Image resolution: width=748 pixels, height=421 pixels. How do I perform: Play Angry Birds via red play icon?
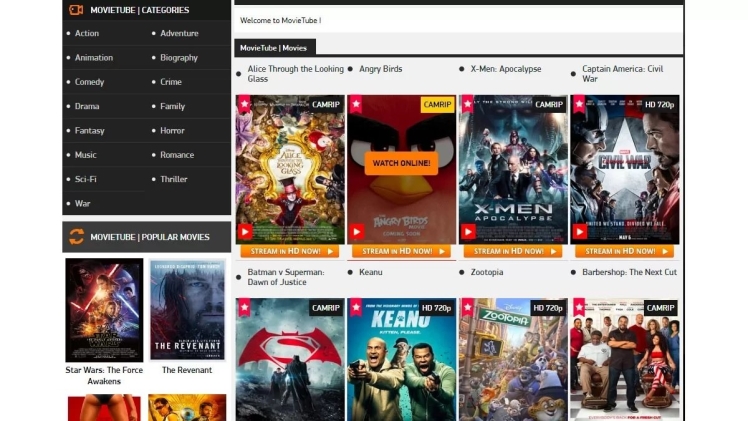coord(356,232)
